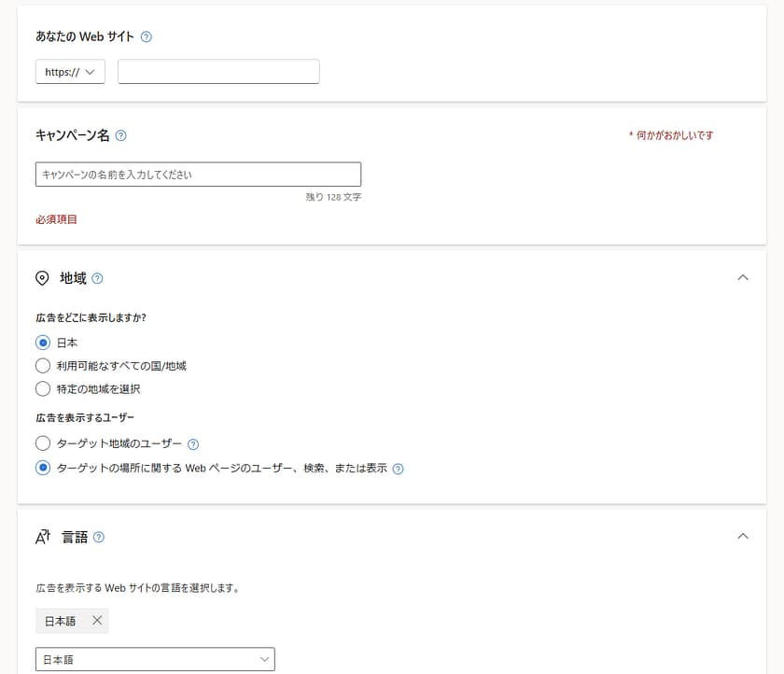Open the https:// protocol dropdown
This screenshot has height=674, width=784.
[x=70, y=72]
